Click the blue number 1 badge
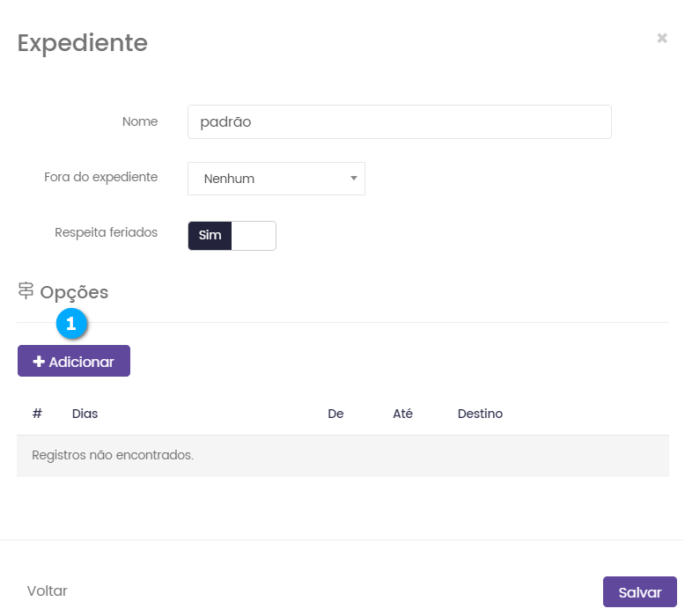 tap(71, 323)
